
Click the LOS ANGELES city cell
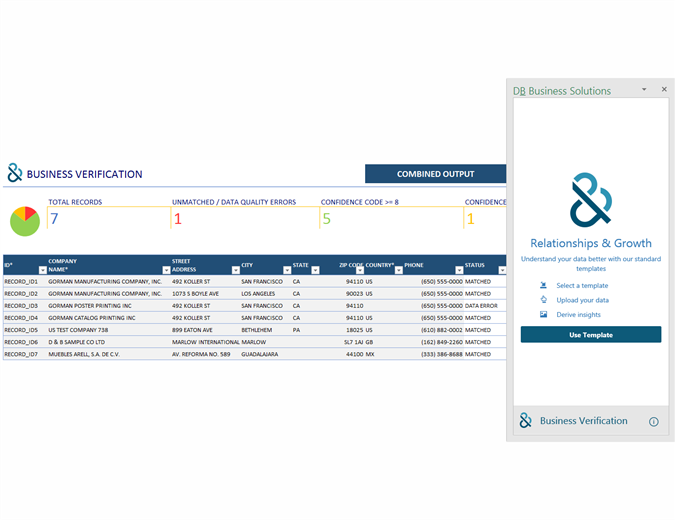pos(258,294)
